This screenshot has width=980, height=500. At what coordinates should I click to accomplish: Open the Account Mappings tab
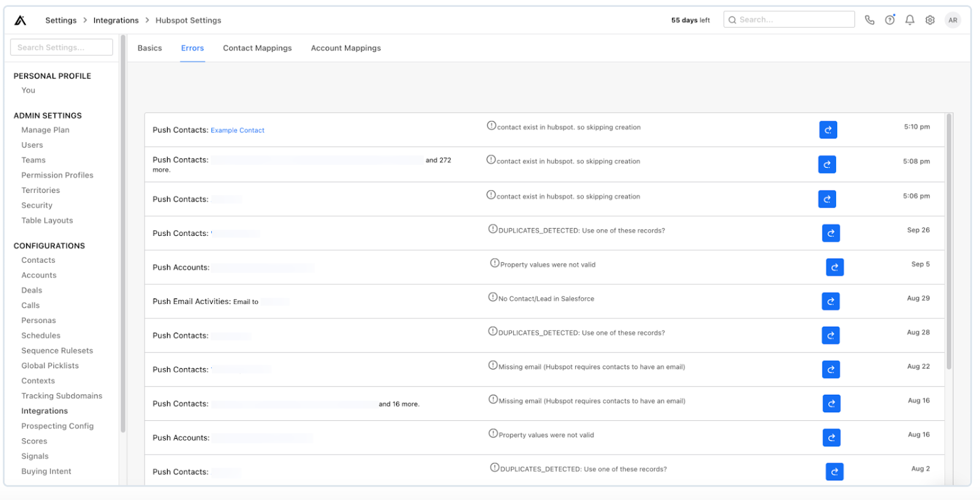pos(346,48)
